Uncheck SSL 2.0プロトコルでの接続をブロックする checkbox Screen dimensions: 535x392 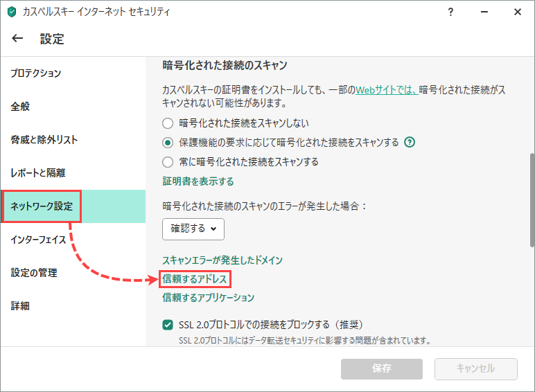point(168,325)
